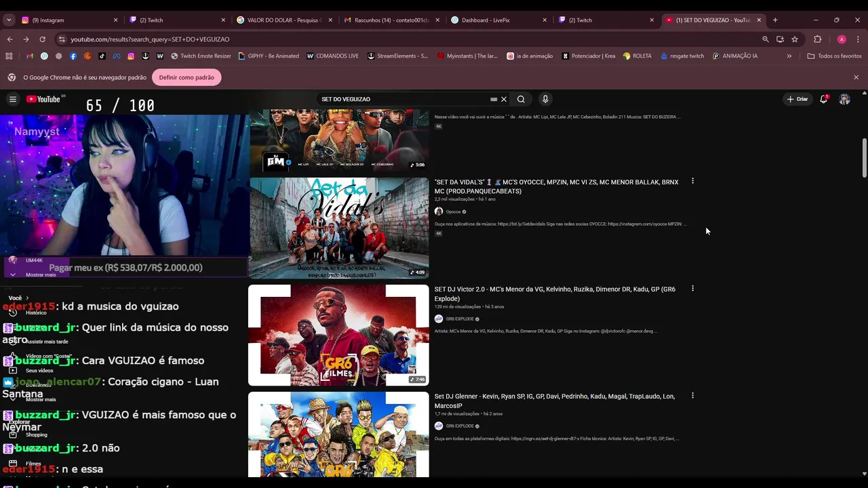Click the install app icon in address bar

point(780,39)
